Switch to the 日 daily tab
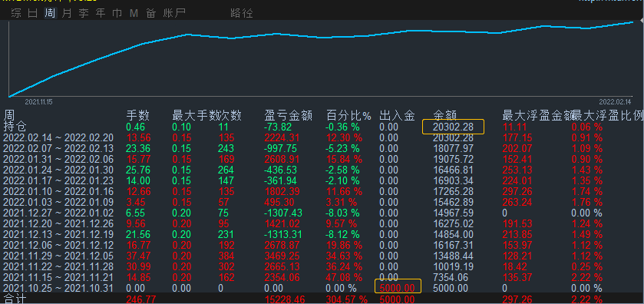The image size is (644, 304). pyautogui.click(x=33, y=13)
